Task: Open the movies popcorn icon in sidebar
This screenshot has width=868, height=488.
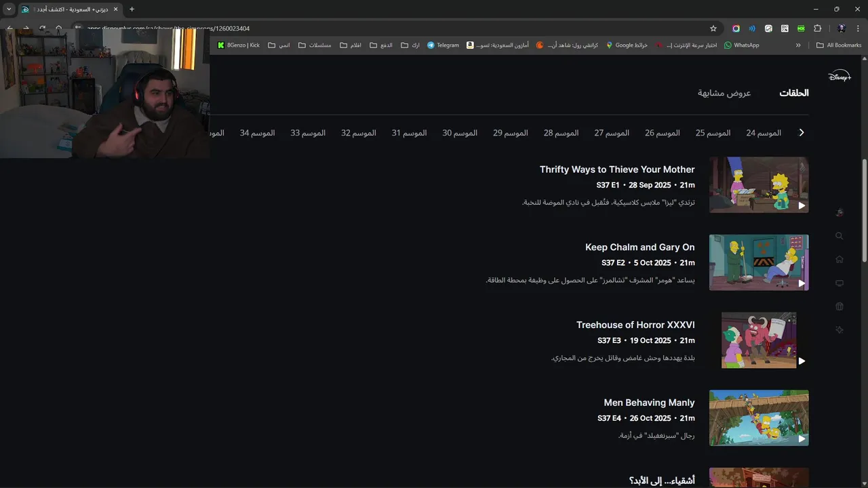Action: point(840,306)
